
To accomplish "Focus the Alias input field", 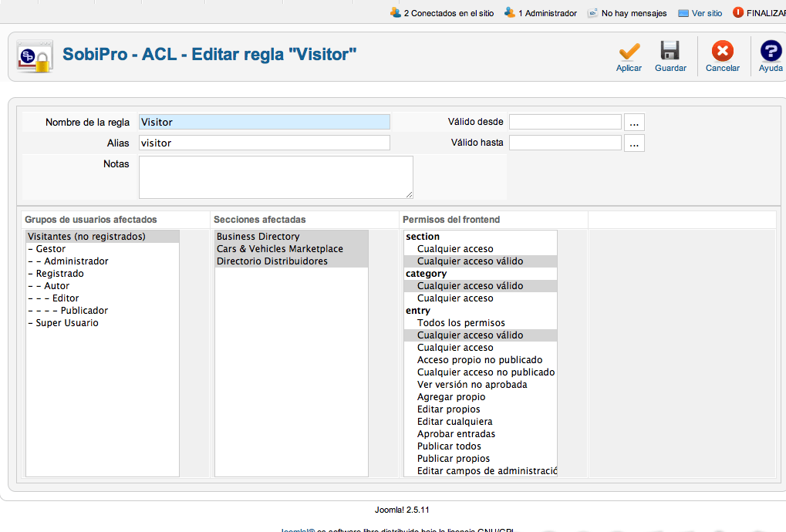I will coord(264,143).
